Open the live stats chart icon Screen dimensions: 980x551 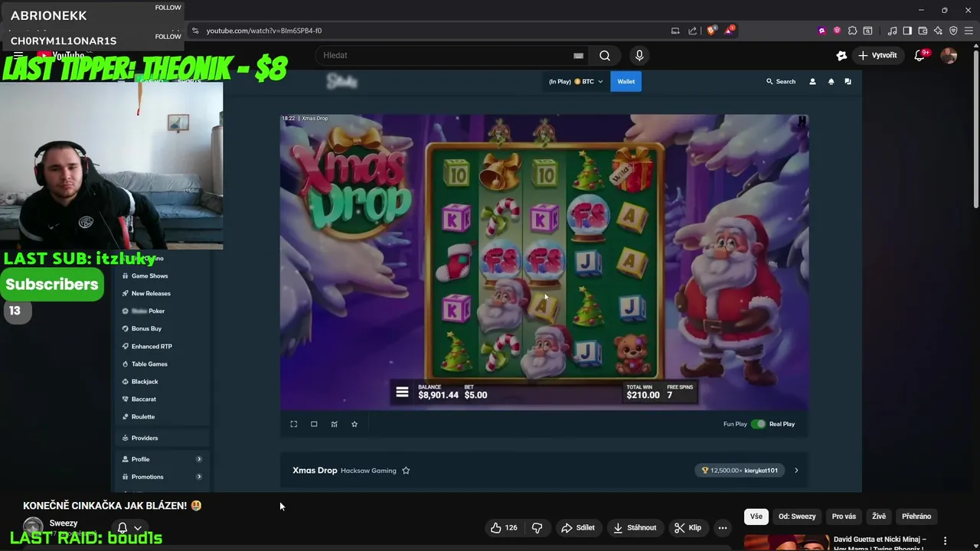point(334,424)
